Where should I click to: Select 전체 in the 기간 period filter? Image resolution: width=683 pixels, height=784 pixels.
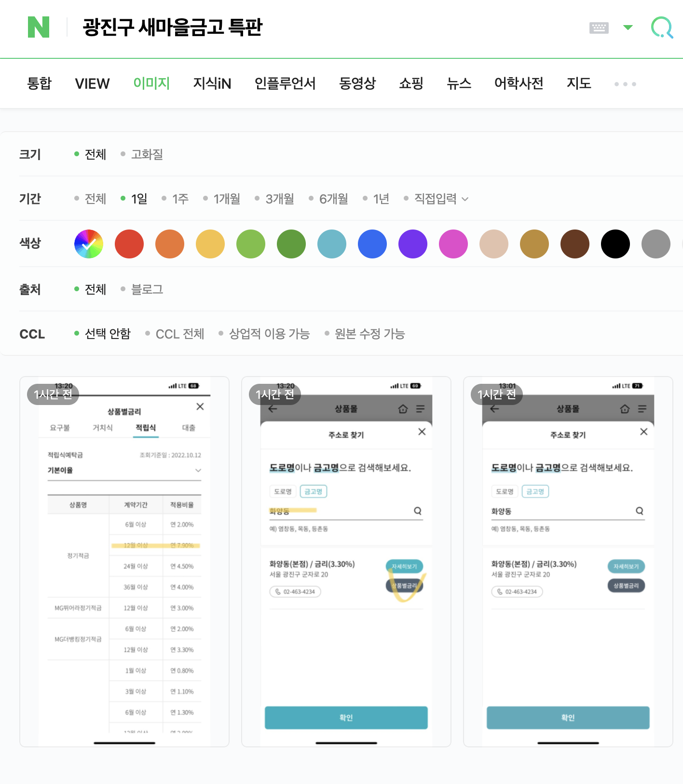(90, 199)
